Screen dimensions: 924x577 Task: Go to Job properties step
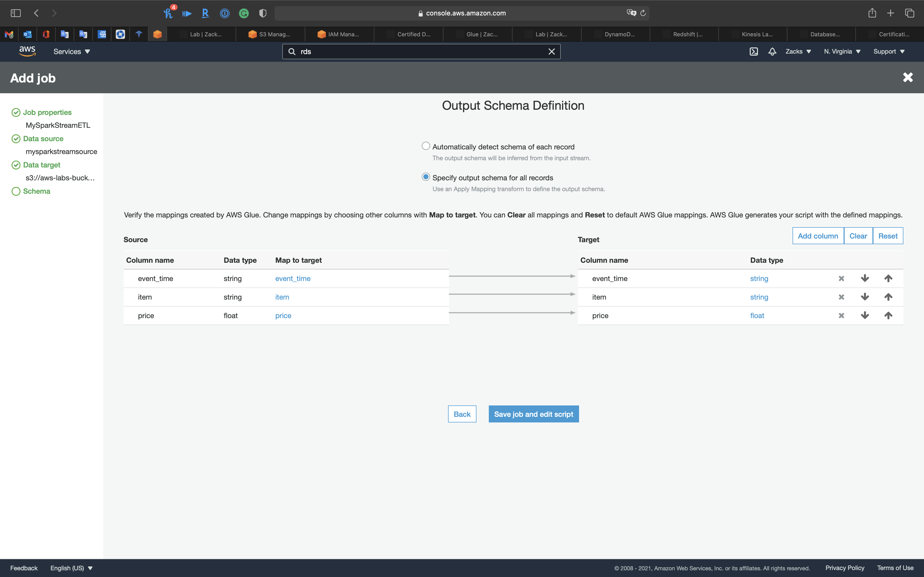[x=47, y=112]
